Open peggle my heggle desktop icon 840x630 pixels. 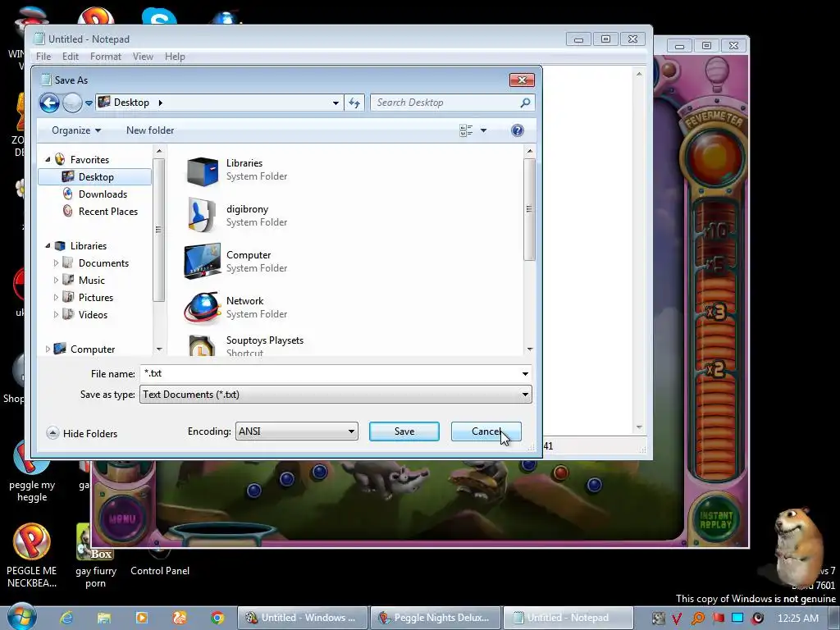pyautogui.click(x=32, y=472)
